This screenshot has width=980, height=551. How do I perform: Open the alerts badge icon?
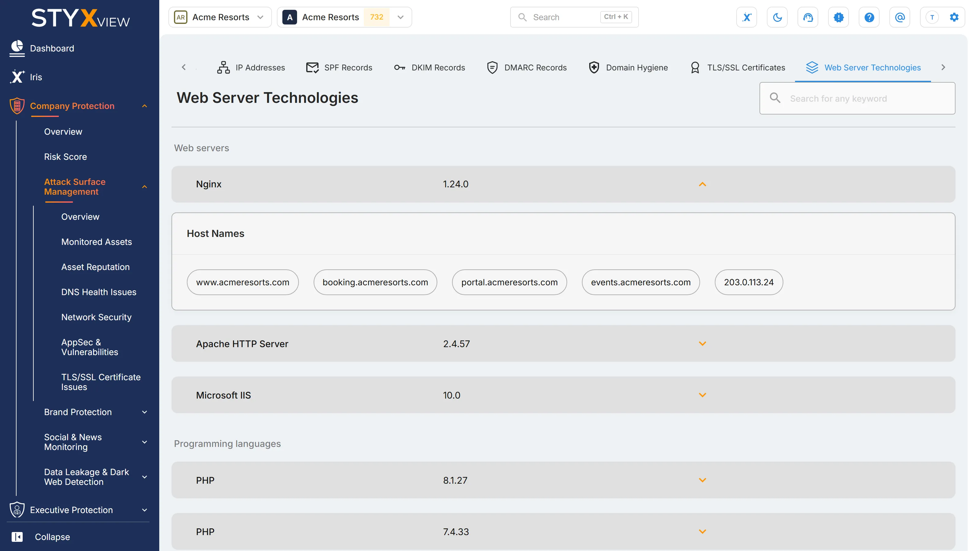point(839,17)
